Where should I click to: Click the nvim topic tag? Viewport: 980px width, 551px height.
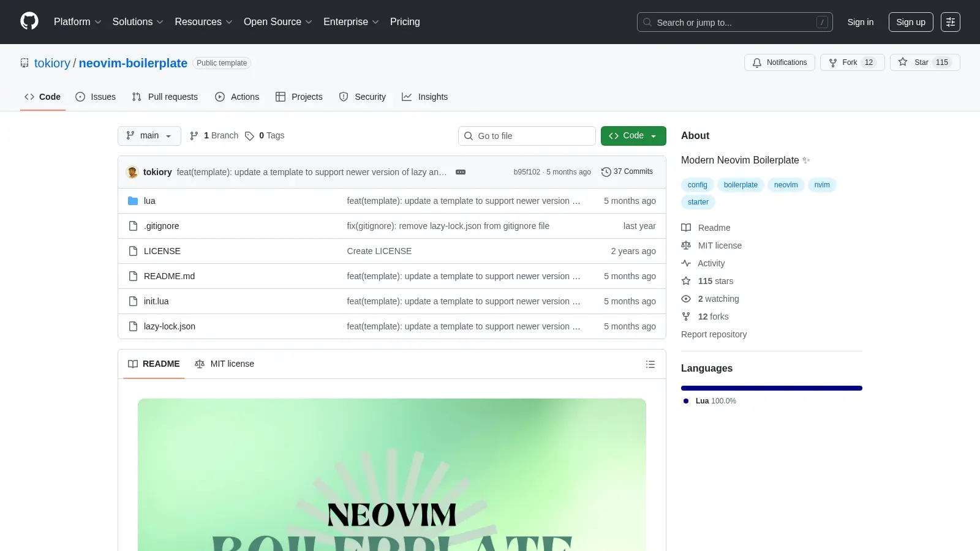pos(822,185)
